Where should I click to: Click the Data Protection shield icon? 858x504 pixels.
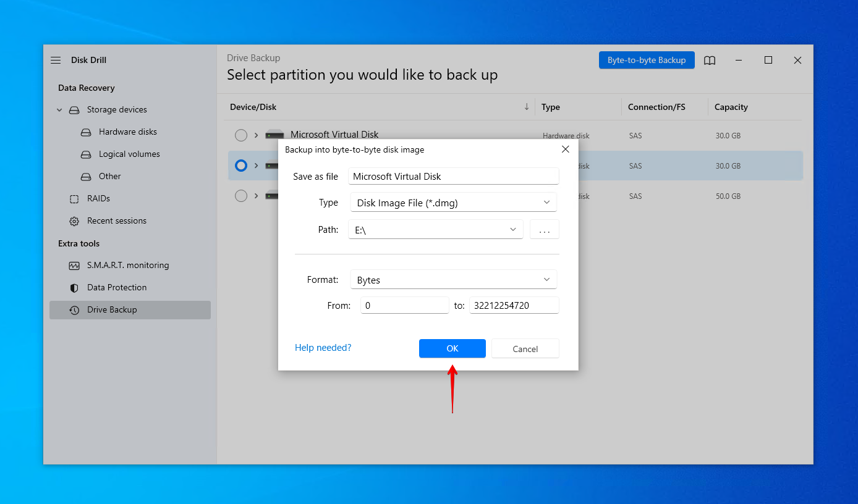[x=74, y=288]
